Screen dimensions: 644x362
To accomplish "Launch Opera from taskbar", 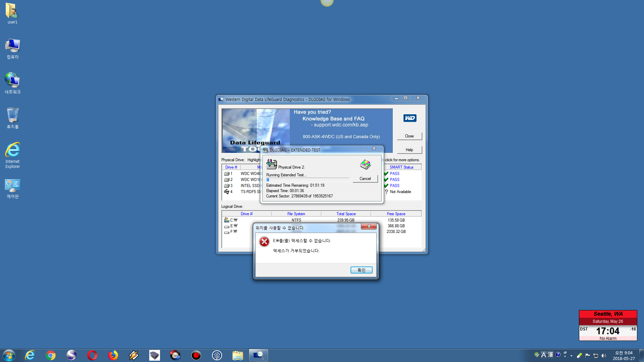I will coord(92,355).
